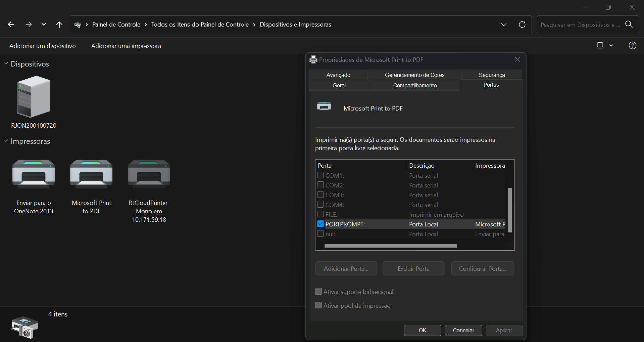Click 'Enviar para' cell in nul: row

(x=490, y=234)
